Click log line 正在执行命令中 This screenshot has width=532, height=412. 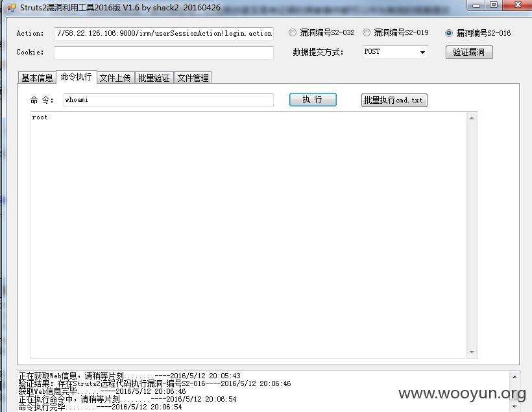pos(128,399)
